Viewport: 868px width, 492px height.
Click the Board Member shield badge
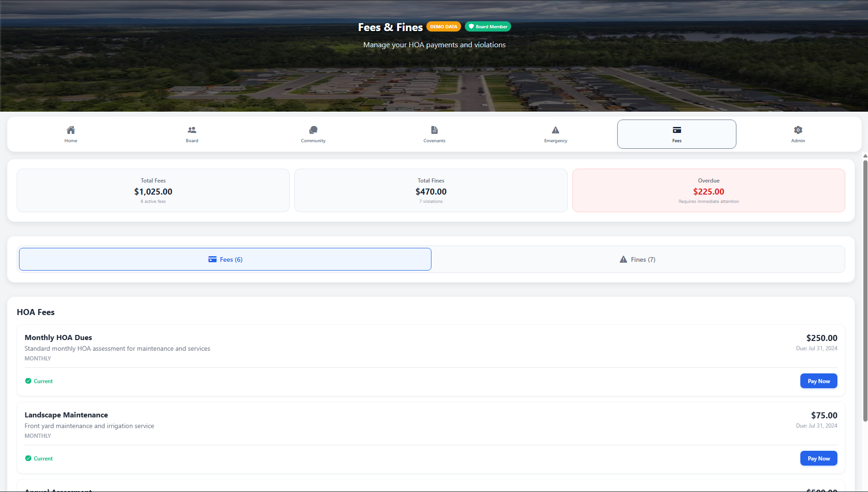coord(488,27)
